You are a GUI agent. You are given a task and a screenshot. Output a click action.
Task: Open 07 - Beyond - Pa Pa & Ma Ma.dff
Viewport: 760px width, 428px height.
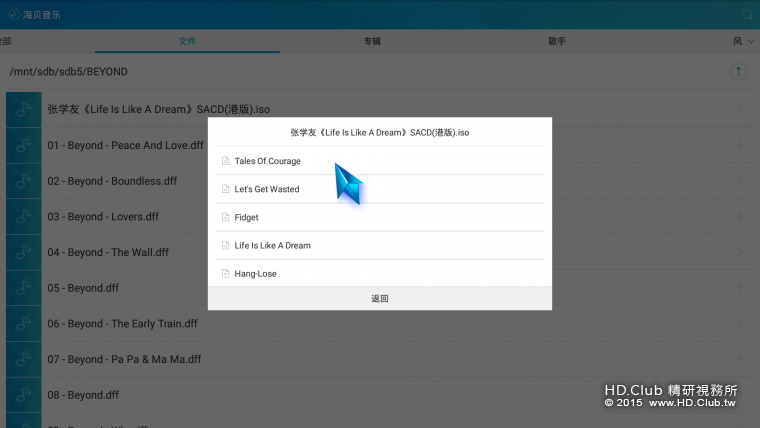124,360
